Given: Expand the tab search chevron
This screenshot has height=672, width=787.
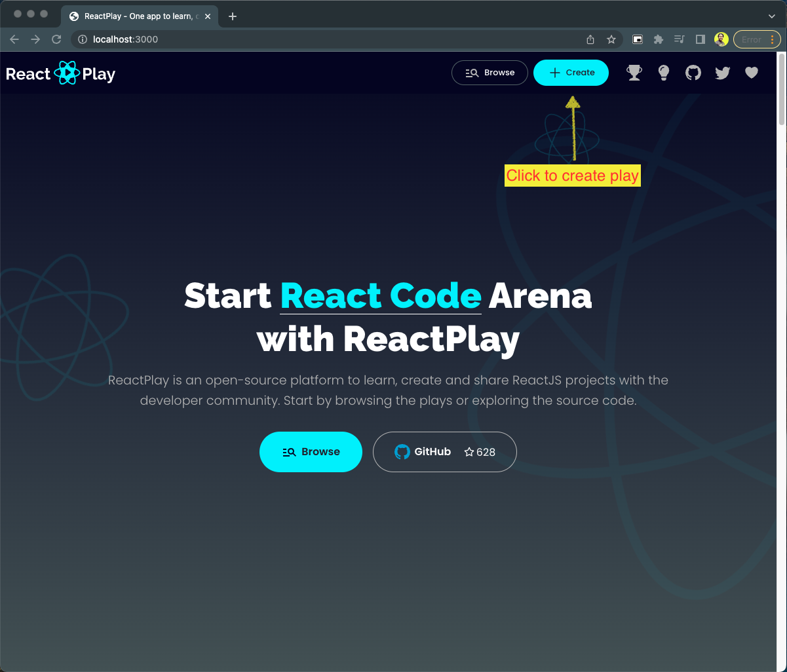Looking at the screenshot, I should 772,16.
